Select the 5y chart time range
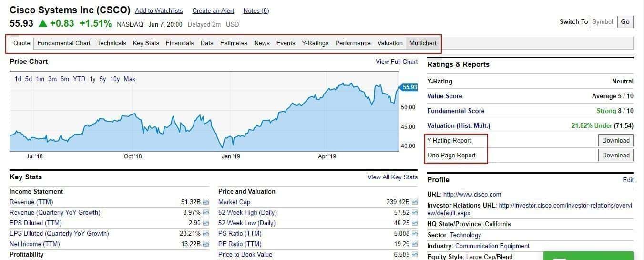The image size is (644, 260). (103, 79)
